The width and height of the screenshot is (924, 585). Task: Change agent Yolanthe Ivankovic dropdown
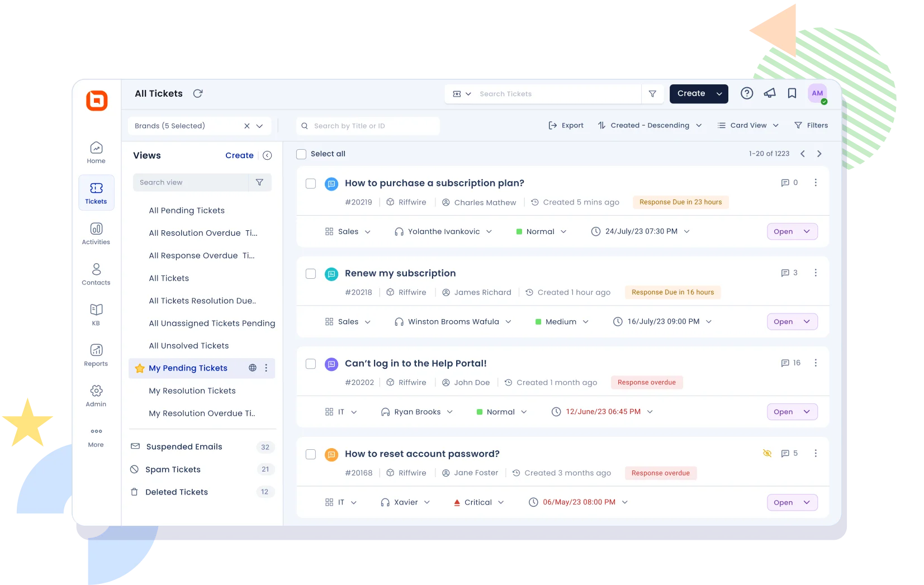point(443,231)
